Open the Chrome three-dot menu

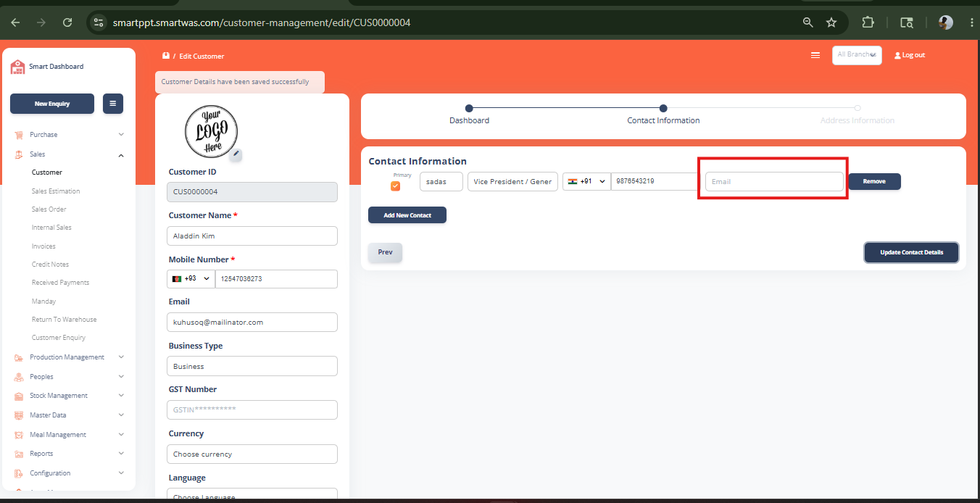(x=971, y=22)
